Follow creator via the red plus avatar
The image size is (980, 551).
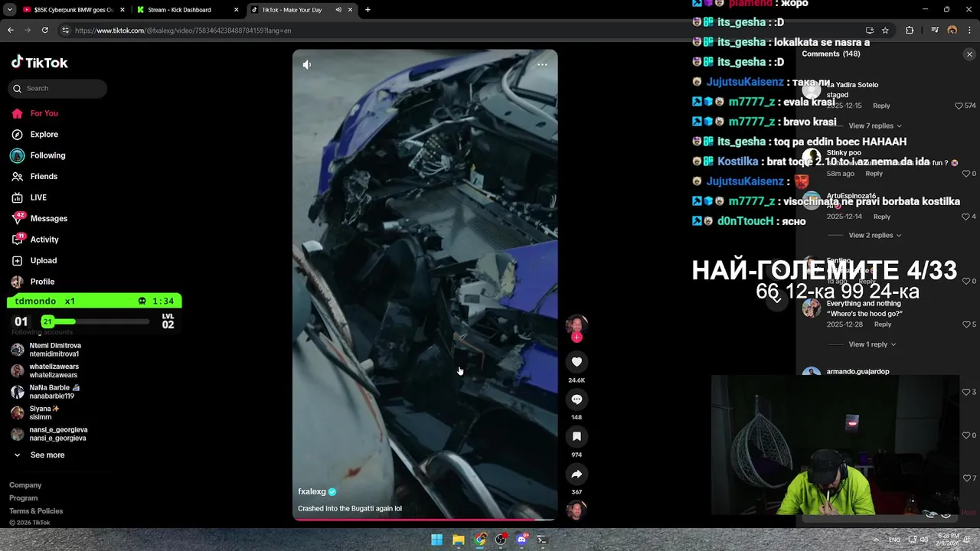pos(577,337)
